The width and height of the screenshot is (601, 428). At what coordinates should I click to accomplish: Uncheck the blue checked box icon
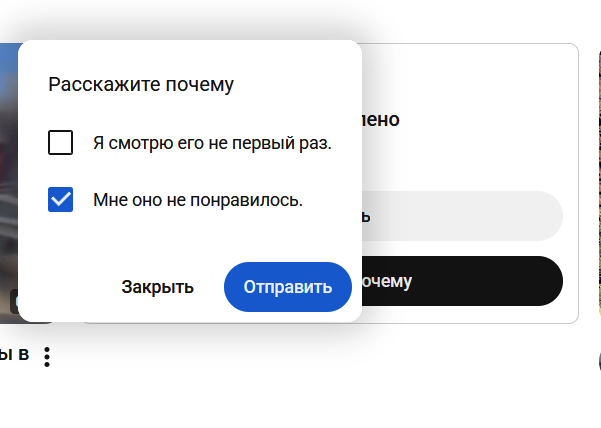(61, 199)
